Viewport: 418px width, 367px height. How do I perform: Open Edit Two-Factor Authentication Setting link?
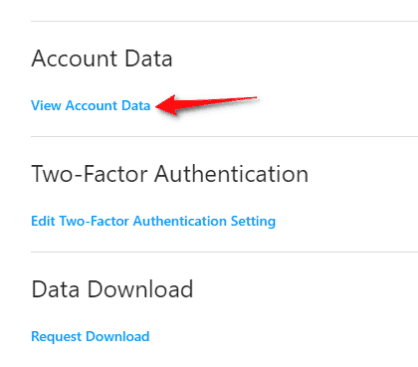click(153, 221)
